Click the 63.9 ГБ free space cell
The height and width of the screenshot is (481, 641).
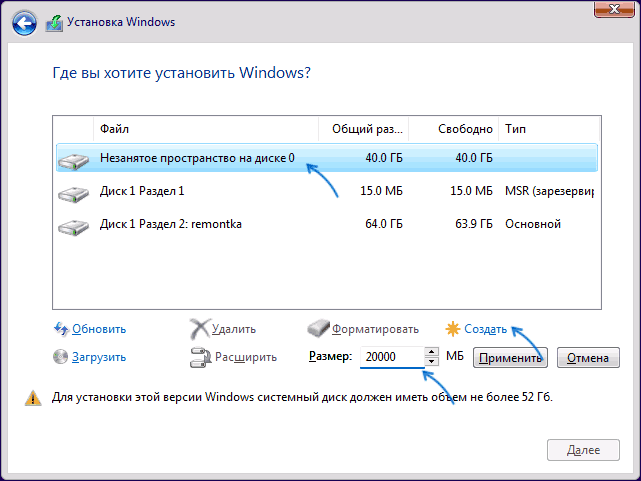point(474,224)
